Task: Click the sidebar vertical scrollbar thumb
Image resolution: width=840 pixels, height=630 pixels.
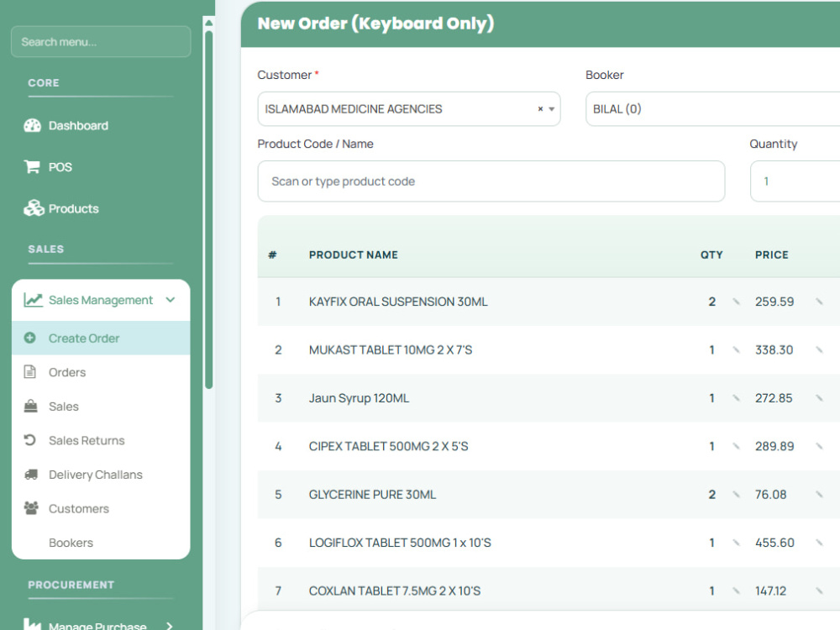Action: (209, 209)
